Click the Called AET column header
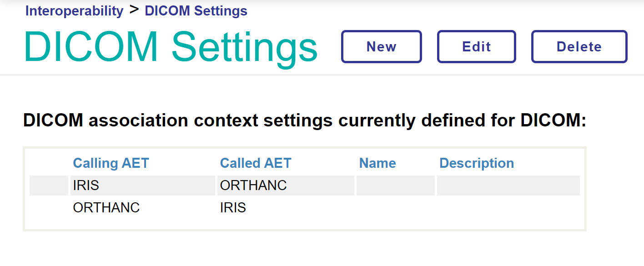Screen dimensions: 644x266 (x=255, y=163)
